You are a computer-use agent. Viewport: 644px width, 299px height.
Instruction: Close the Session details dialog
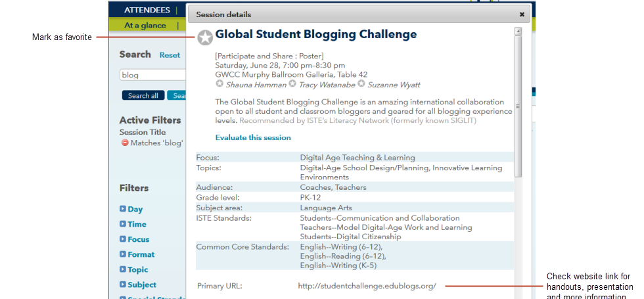pyautogui.click(x=522, y=14)
